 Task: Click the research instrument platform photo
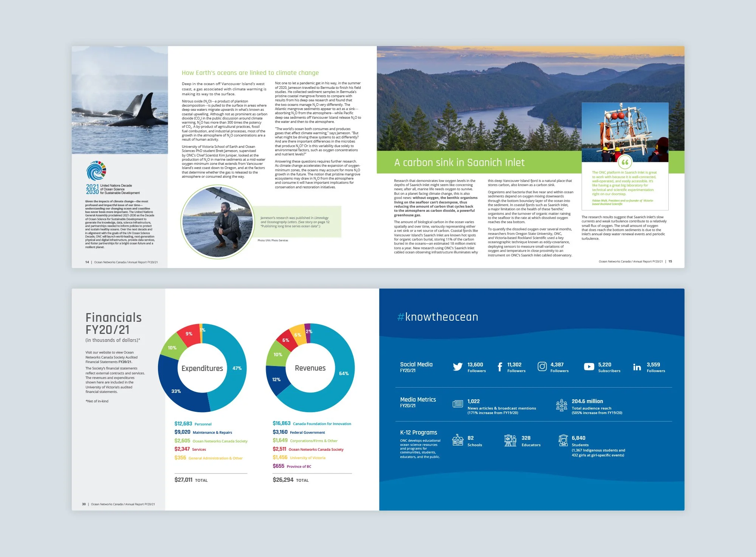(625, 132)
